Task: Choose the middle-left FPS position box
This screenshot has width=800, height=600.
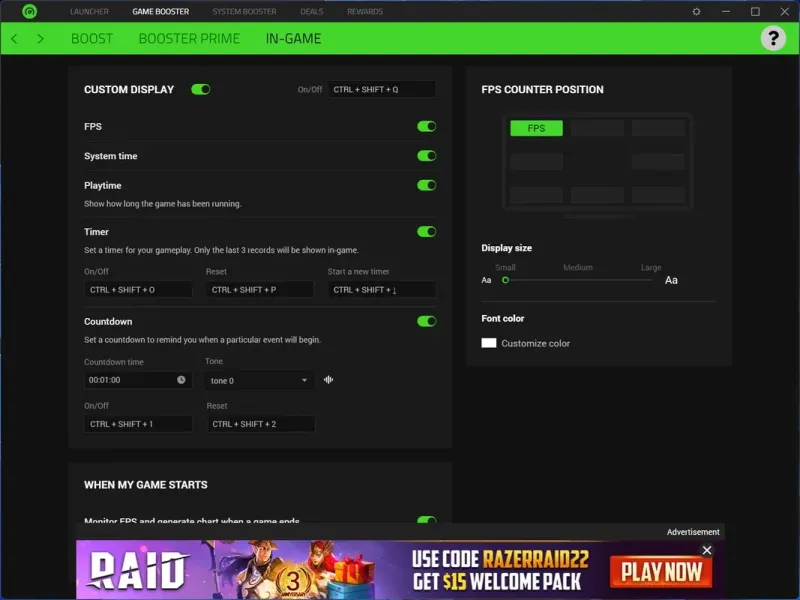Action: pos(536,162)
